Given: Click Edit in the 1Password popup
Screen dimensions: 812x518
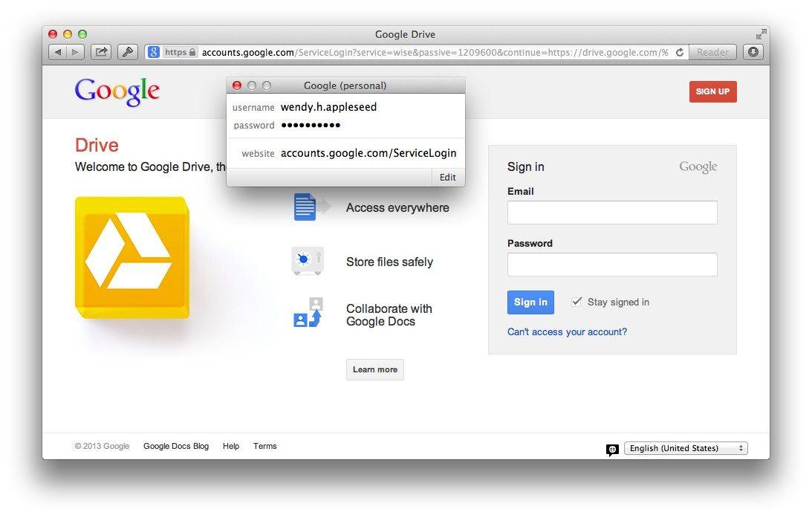Looking at the screenshot, I should 447,177.
